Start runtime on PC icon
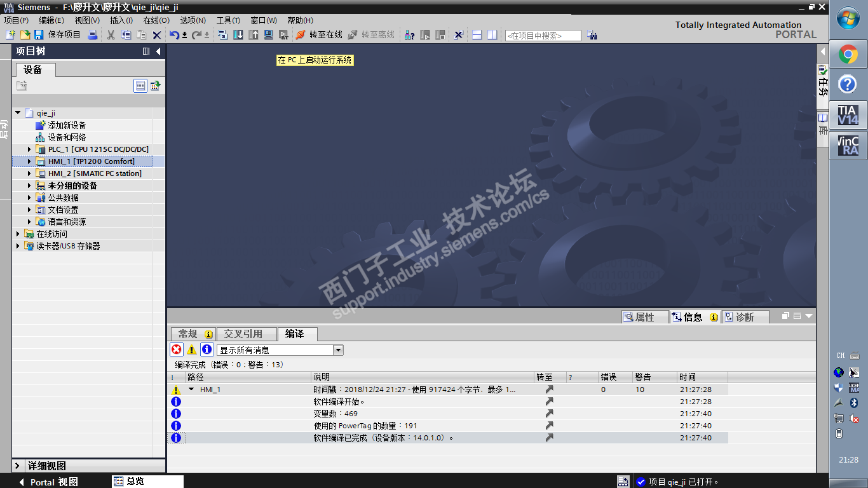This screenshot has height=488, width=868. pos(283,35)
